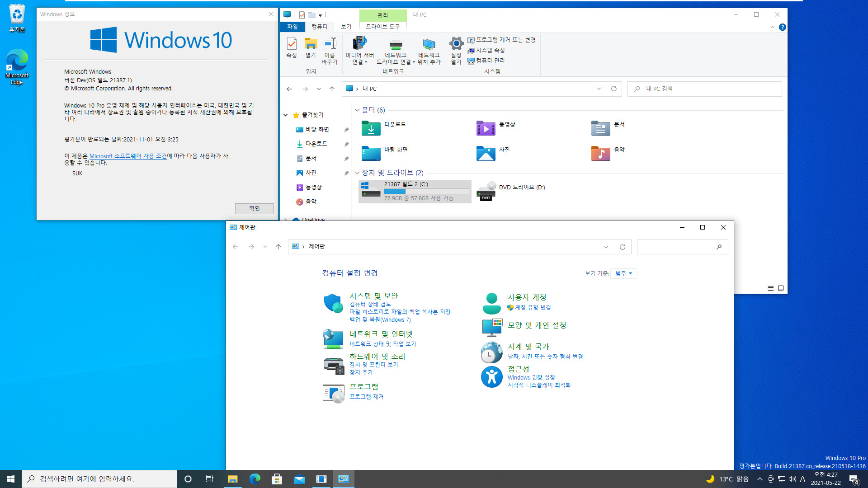This screenshot has width=868, height=488.
Task: Select the 21387 빌드 2 (C:) drive
Action: point(415,191)
